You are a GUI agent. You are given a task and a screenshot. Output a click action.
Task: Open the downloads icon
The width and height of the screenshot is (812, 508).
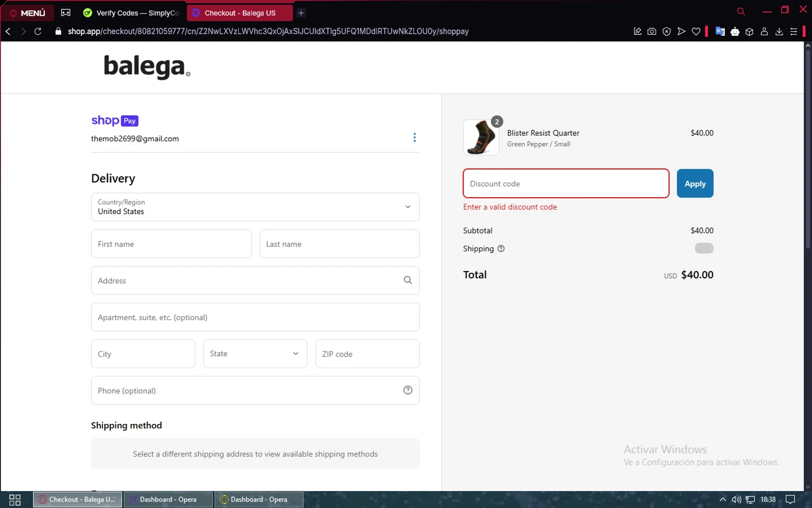779,31
